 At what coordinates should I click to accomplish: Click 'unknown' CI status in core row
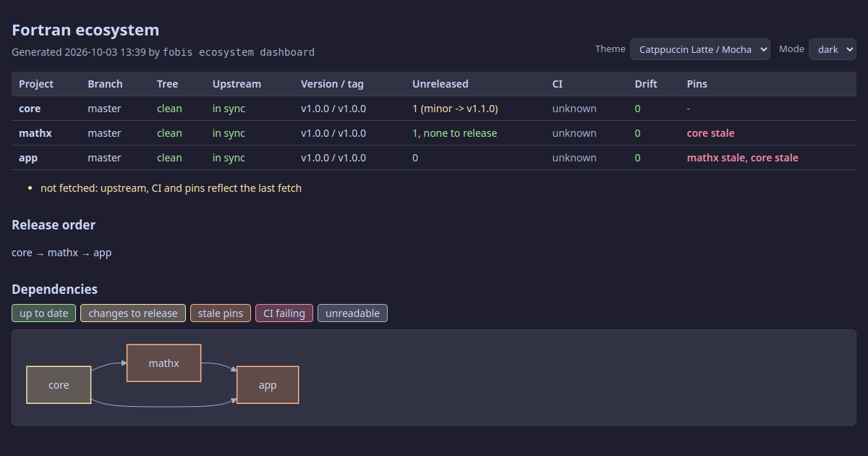click(x=574, y=109)
